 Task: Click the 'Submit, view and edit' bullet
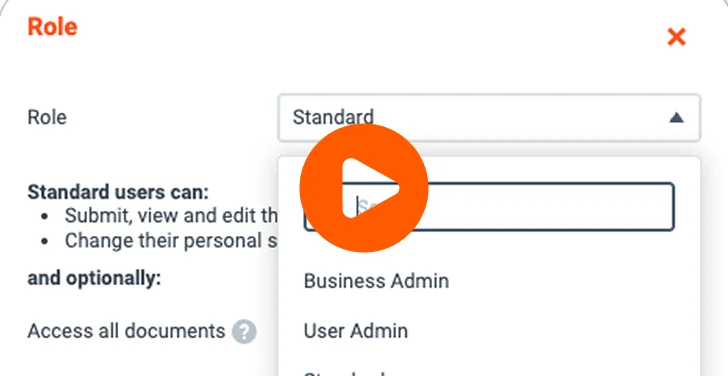[x=171, y=216]
